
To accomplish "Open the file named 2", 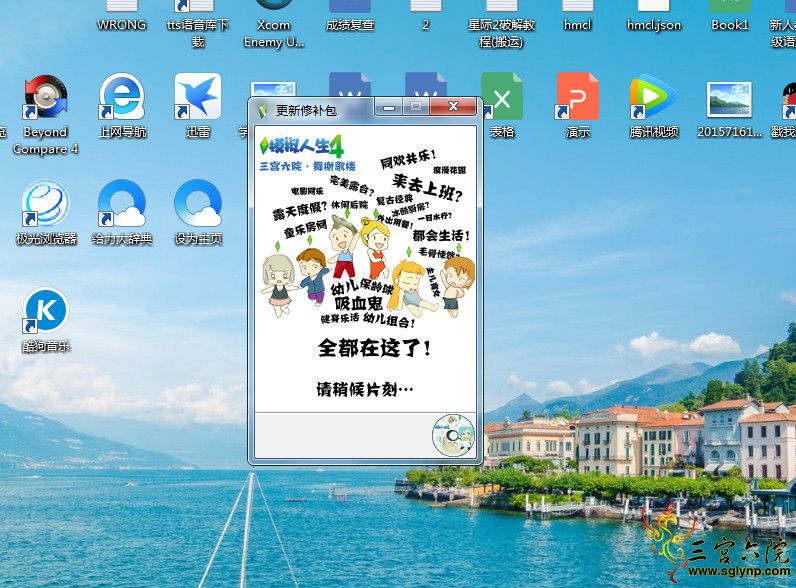I will 425,16.
